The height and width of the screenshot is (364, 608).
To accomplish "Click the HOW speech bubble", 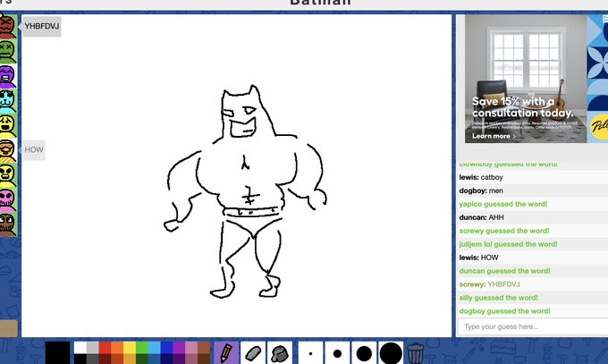I will point(34,149).
